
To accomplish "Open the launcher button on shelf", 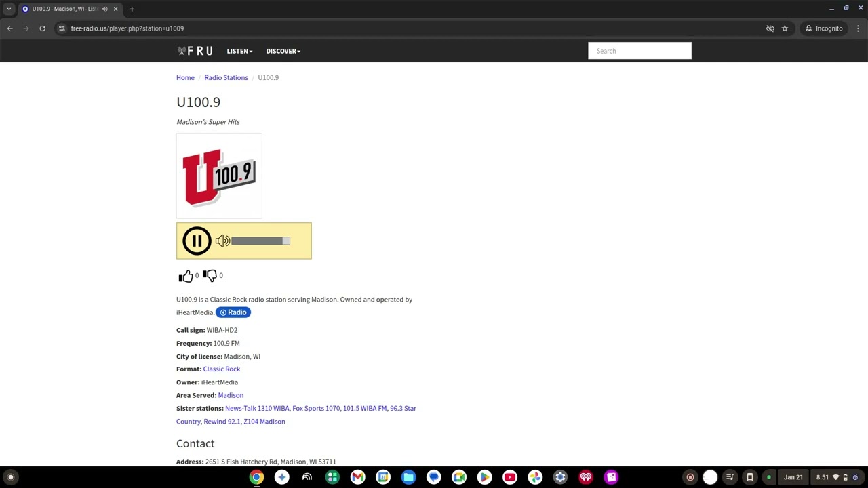I will (x=10, y=477).
